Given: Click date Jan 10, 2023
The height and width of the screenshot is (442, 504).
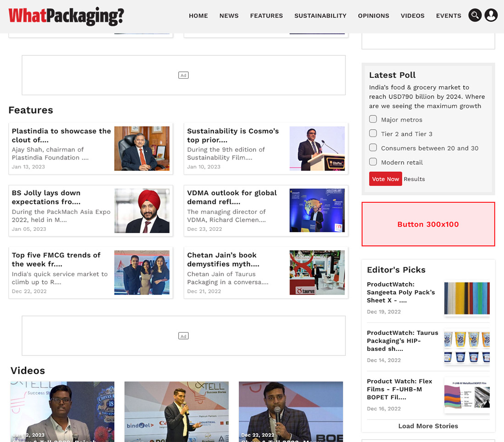Looking at the screenshot, I should (204, 167).
